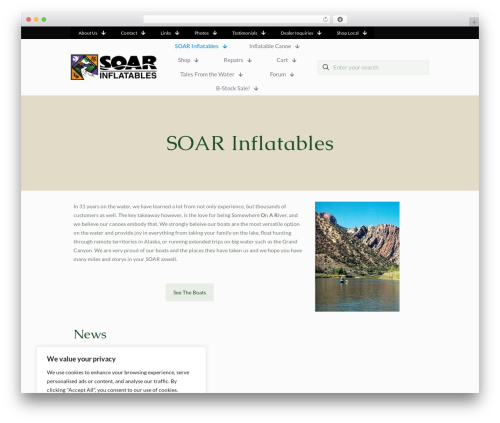Open the Testimonials menu item
This screenshot has height=423, width=500.
[x=244, y=33]
